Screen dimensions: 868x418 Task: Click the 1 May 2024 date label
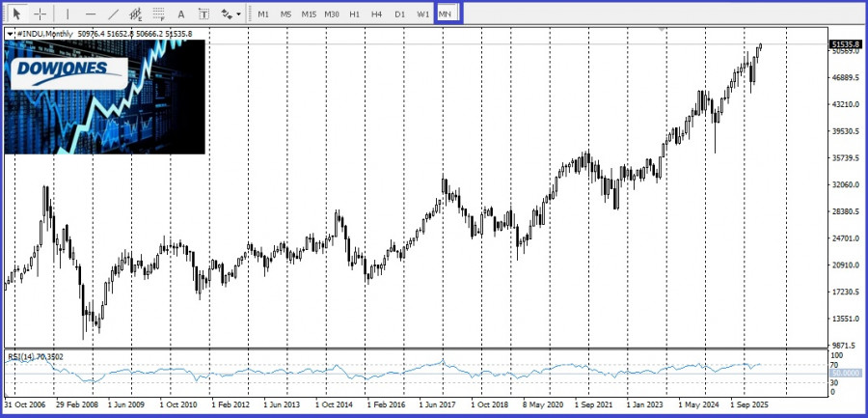(x=697, y=404)
